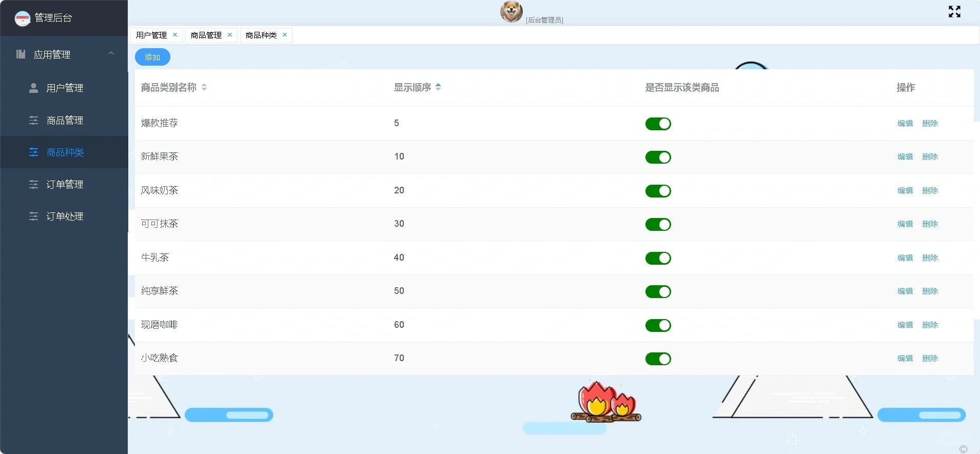980x454 pixels.
Task: Delete the 可可抹茶 category
Action: point(930,224)
